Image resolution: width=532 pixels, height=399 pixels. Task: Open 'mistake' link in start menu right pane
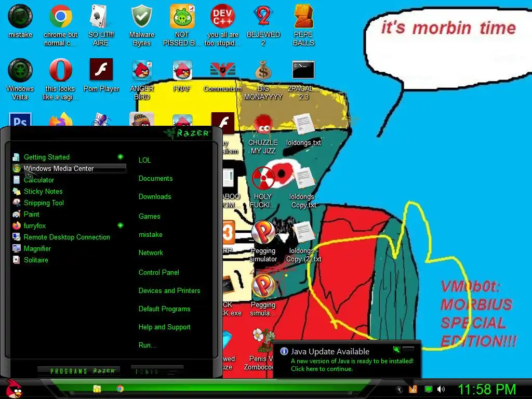(x=150, y=234)
